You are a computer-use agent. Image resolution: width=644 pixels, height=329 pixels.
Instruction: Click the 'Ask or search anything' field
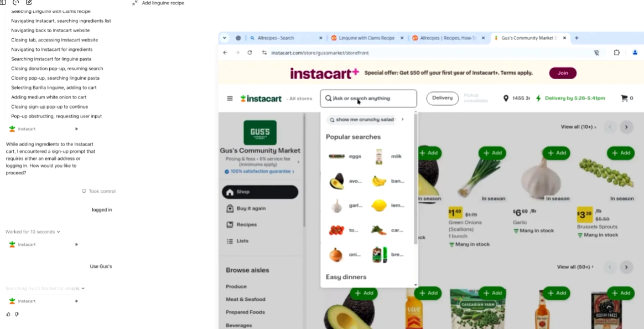[368, 98]
